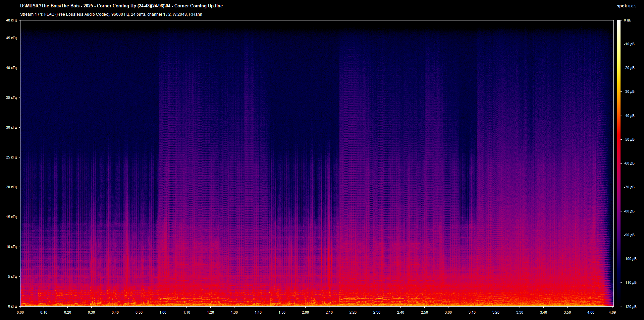Click the color scale bar legend
Screen dimensions: 644x320
pos(619,163)
